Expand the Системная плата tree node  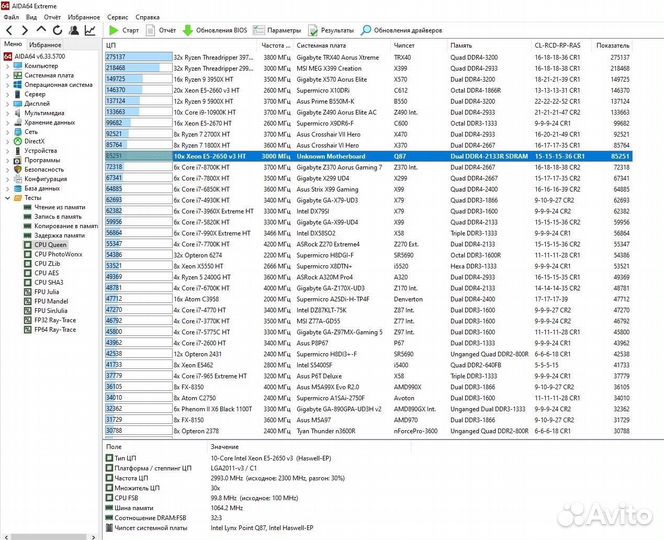(7, 75)
